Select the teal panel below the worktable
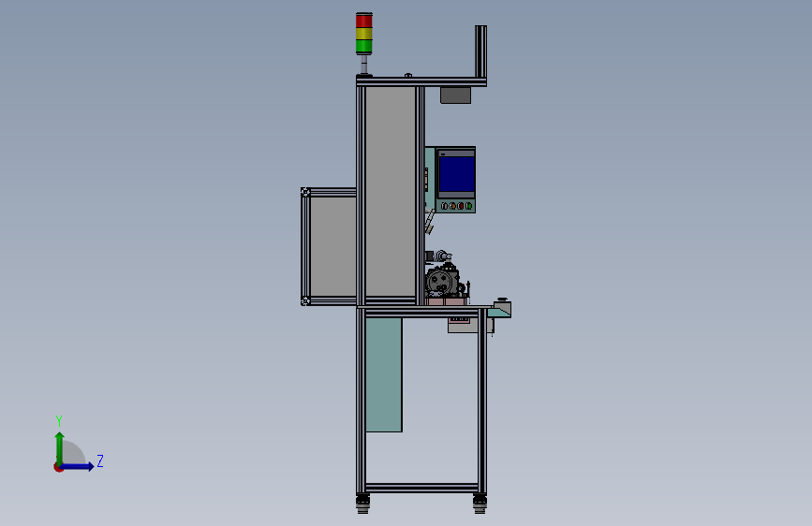 (384, 374)
